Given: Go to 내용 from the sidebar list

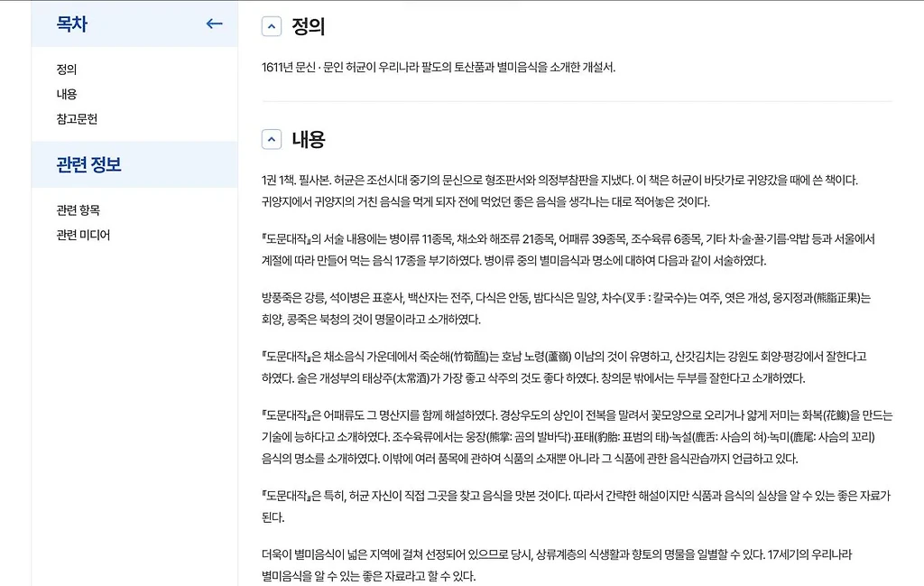Looking at the screenshot, I should click(67, 94).
